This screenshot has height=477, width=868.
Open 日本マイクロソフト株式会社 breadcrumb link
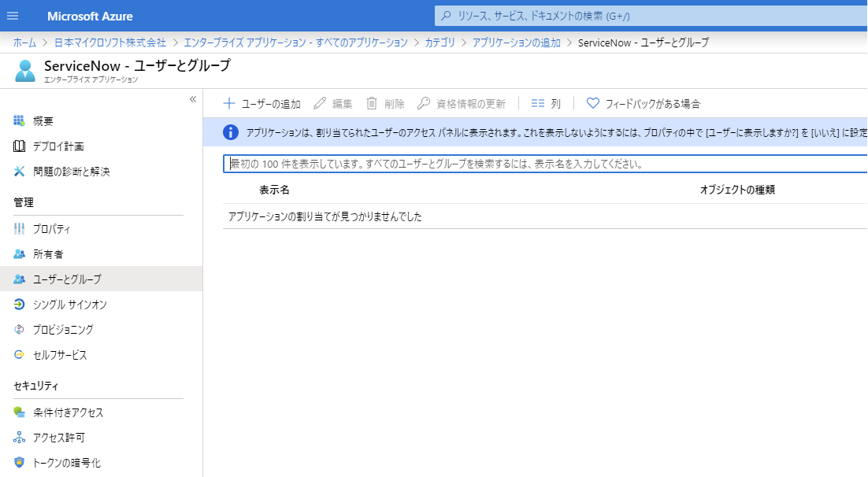pyautogui.click(x=110, y=43)
